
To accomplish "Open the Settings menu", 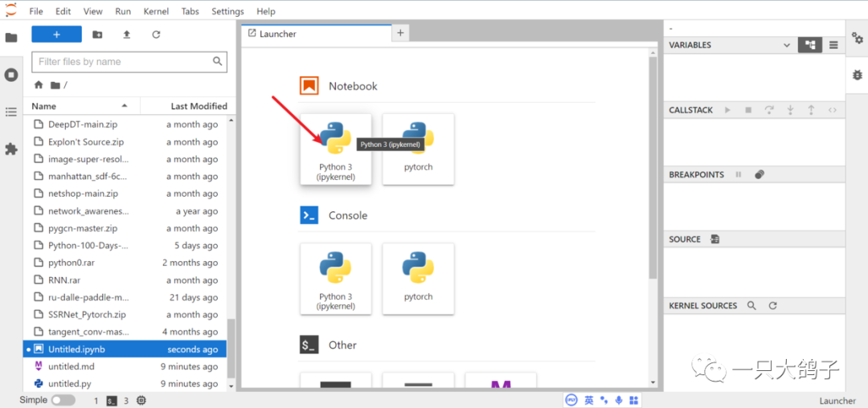I will 227,11.
